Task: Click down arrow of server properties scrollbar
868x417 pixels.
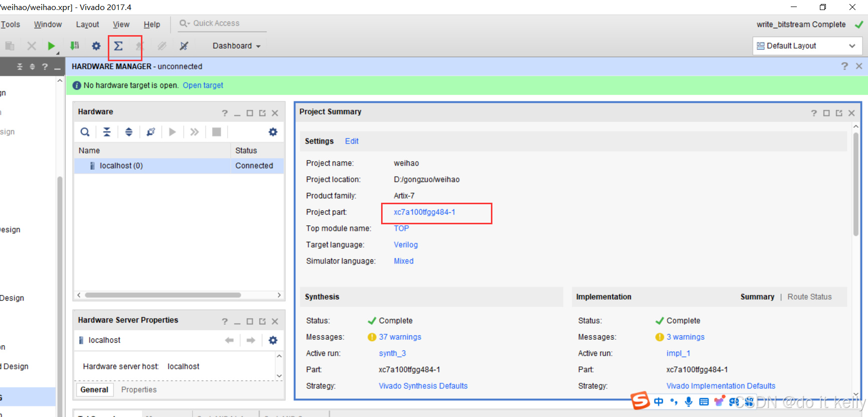Action: (279, 376)
